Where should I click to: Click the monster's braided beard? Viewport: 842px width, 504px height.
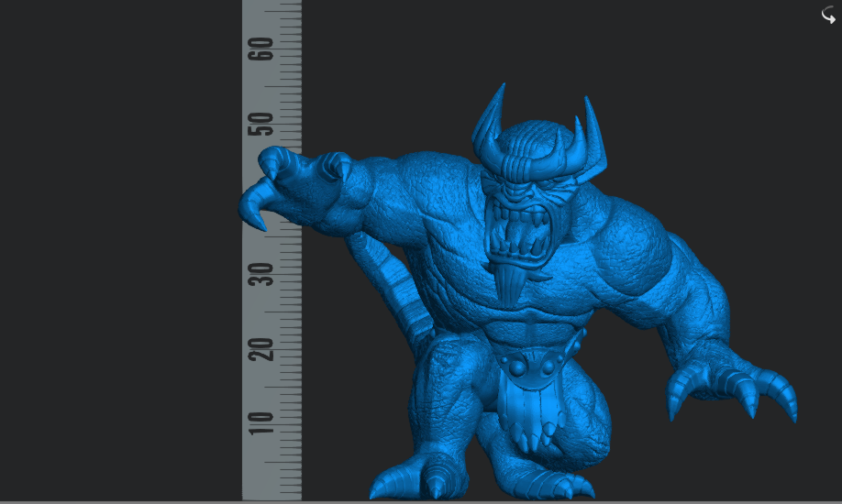[514, 284]
